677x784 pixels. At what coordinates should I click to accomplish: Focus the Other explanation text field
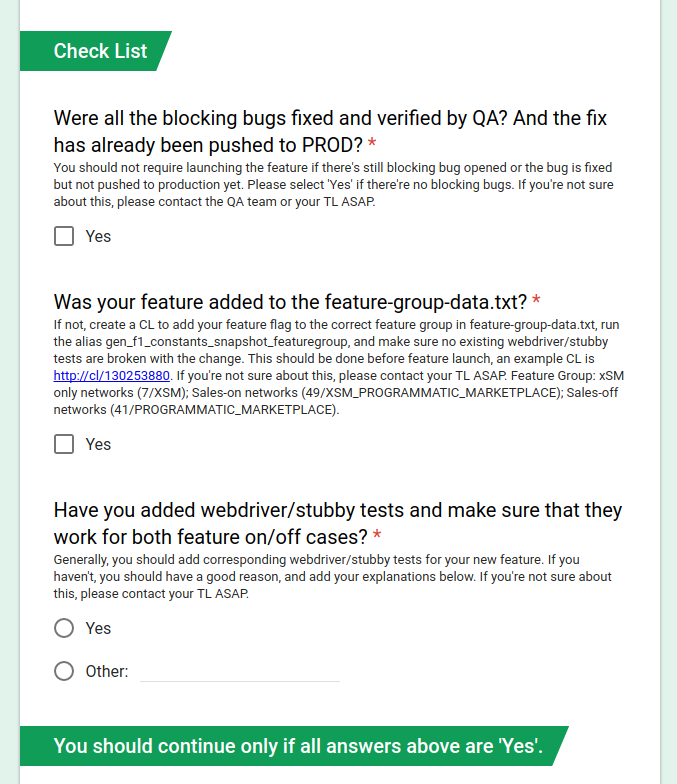coord(240,672)
